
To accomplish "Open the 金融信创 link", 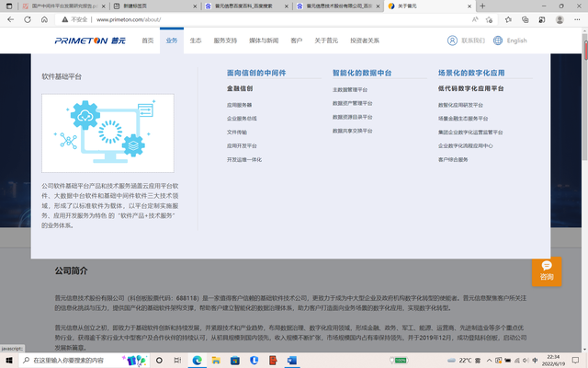I will 240,88.
